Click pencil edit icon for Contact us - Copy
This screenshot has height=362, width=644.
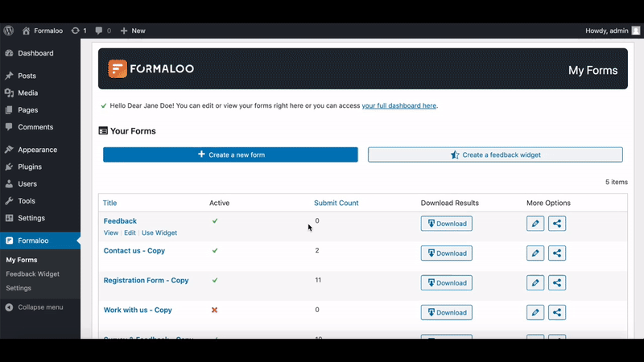point(535,253)
